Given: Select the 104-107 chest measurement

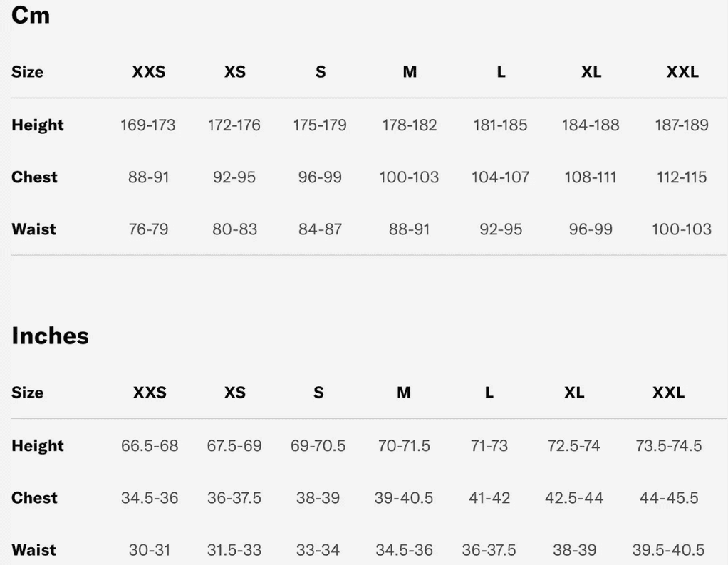Looking at the screenshot, I should pos(500,177).
